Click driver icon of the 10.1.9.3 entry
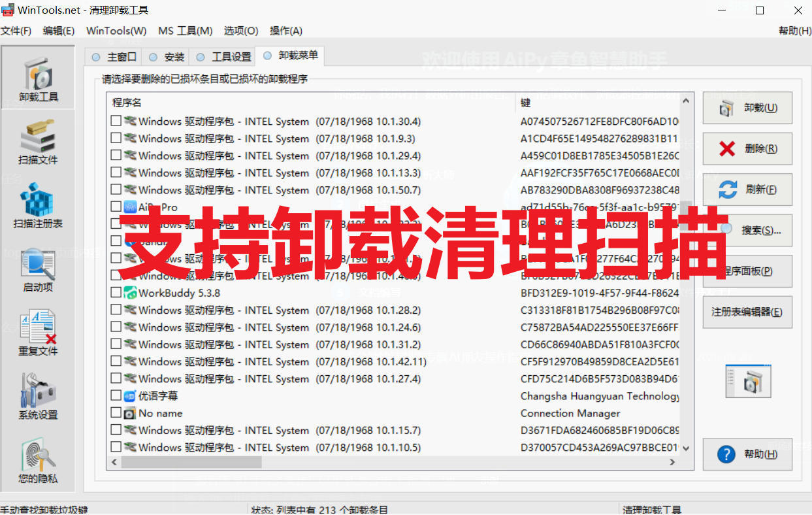Screen dimensions: 812x515 click(x=130, y=139)
